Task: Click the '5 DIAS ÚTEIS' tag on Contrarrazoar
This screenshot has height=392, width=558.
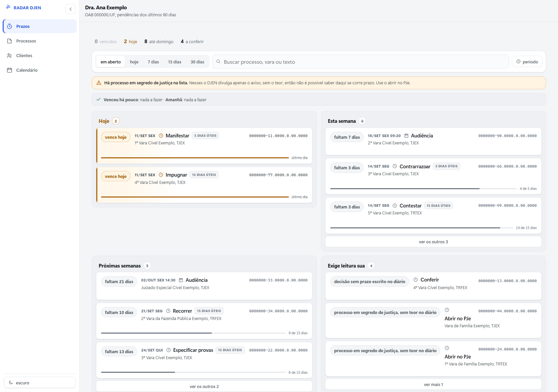Action: tap(446, 166)
